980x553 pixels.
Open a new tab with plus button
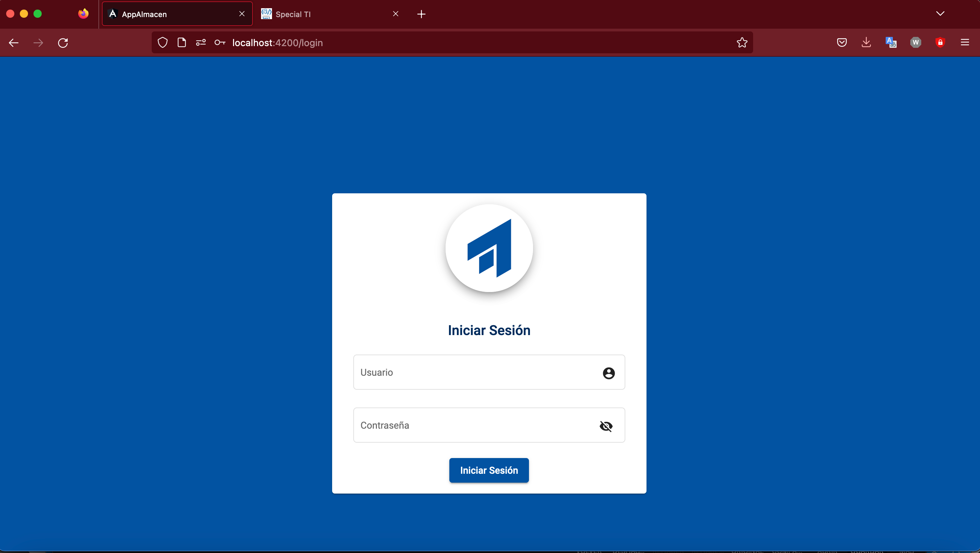(x=421, y=14)
